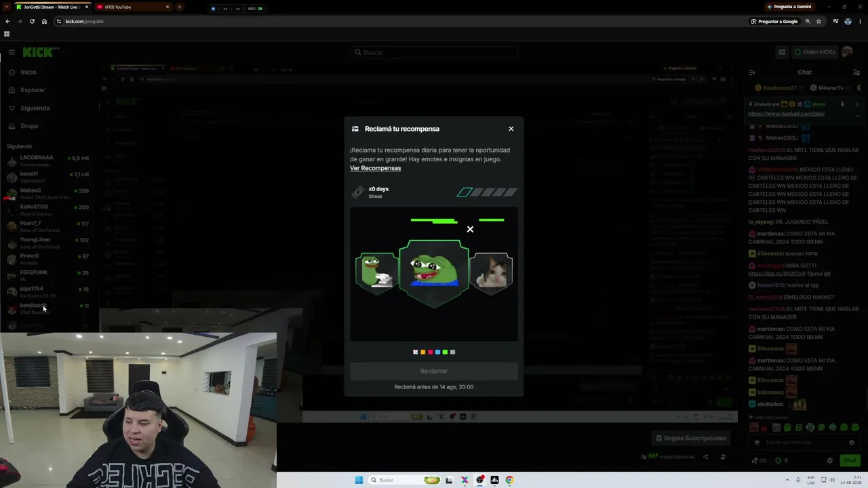Select the red rarity color swatch
This screenshot has width=868, height=488.
pyautogui.click(x=430, y=352)
